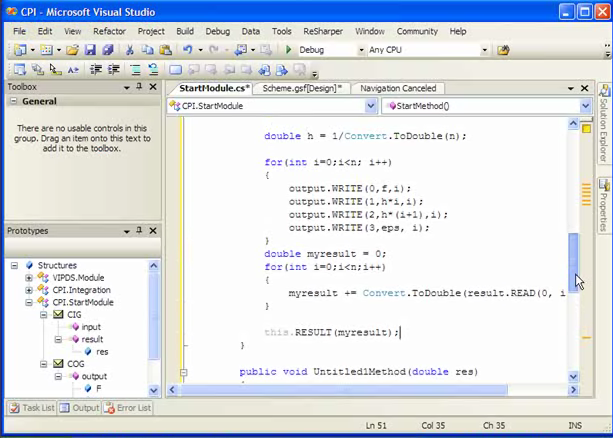Open the Error List panel tab
This screenshot has width=613, height=438.
[129, 408]
